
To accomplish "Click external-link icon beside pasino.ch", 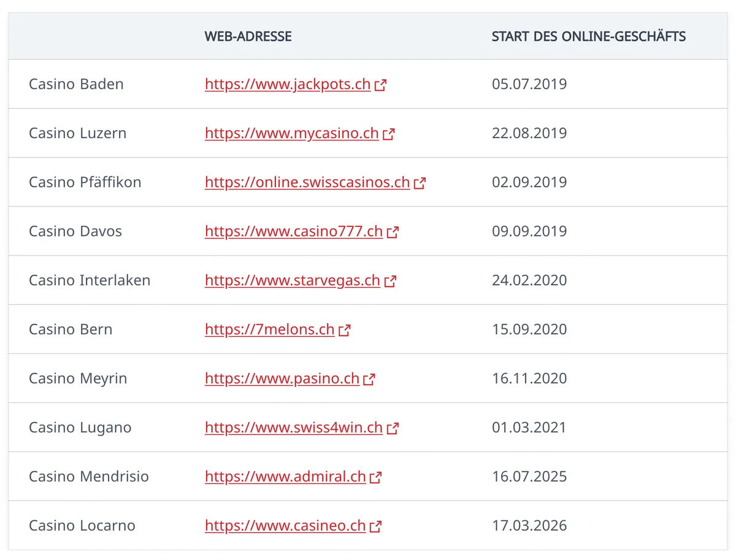I will (369, 380).
